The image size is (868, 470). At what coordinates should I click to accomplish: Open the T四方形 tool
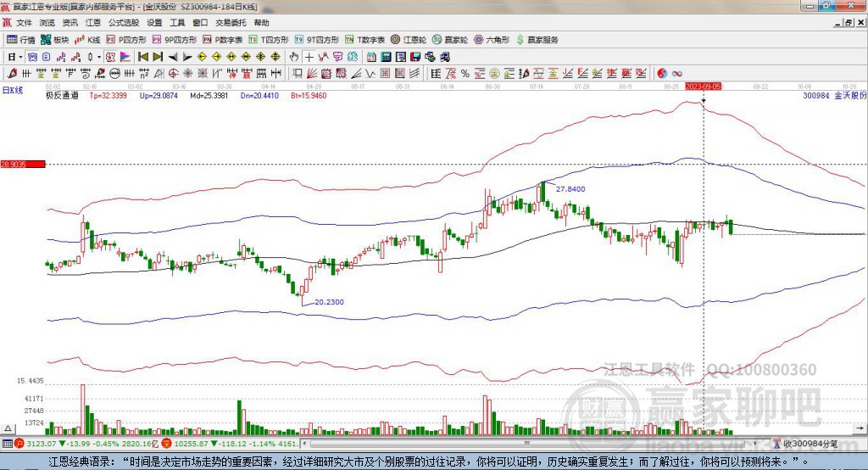pyautogui.click(x=269, y=40)
